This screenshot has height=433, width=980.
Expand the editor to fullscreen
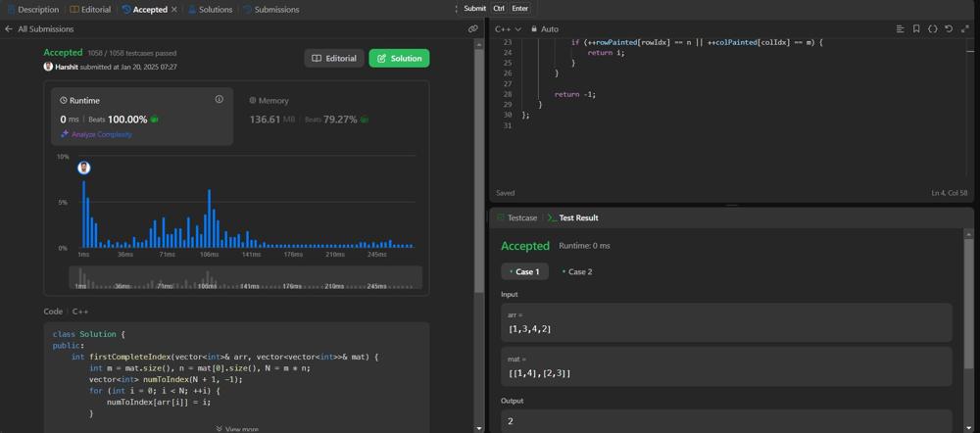tap(964, 29)
